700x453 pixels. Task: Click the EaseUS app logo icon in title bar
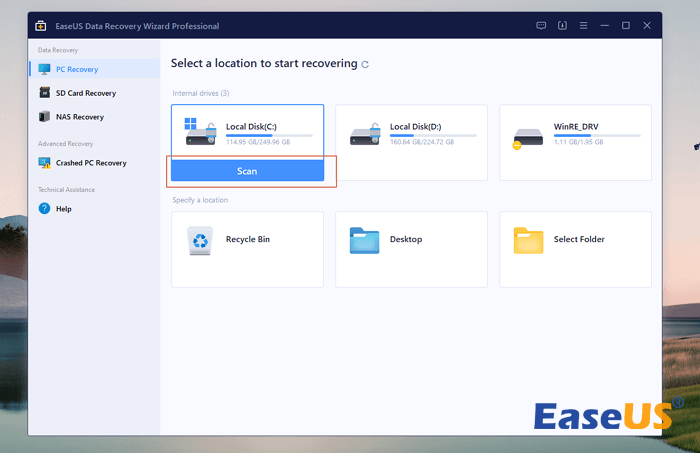(41, 26)
